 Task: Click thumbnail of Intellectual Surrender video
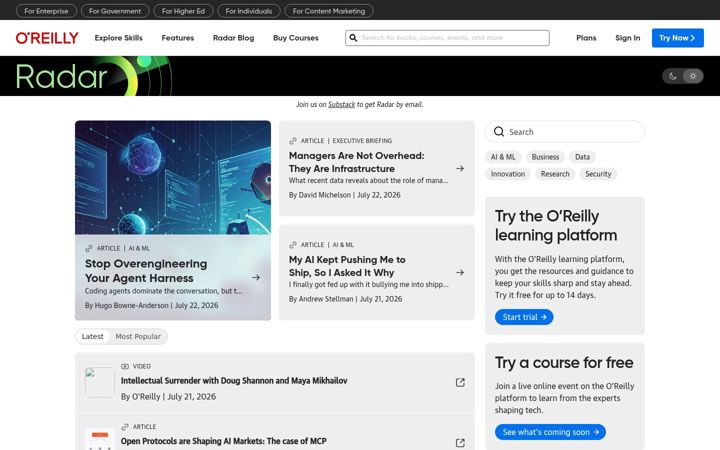pyautogui.click(x=100, y=382)
